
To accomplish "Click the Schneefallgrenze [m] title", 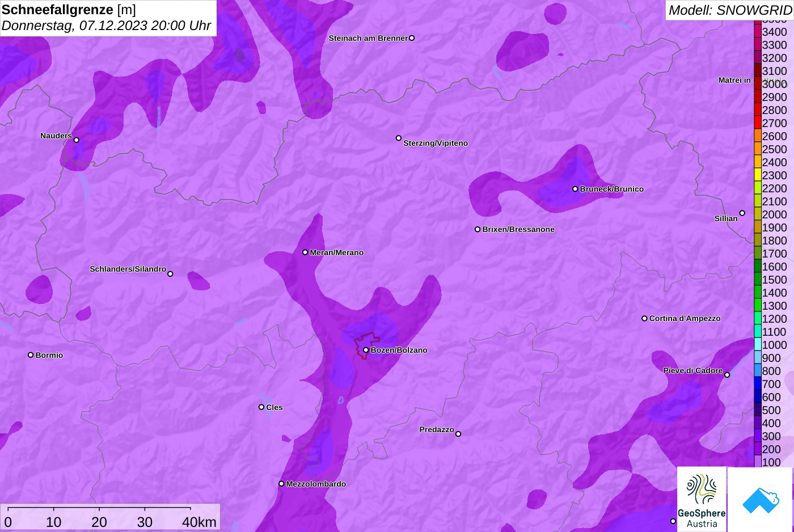I will pyautogui.click(x=69, y=10).
